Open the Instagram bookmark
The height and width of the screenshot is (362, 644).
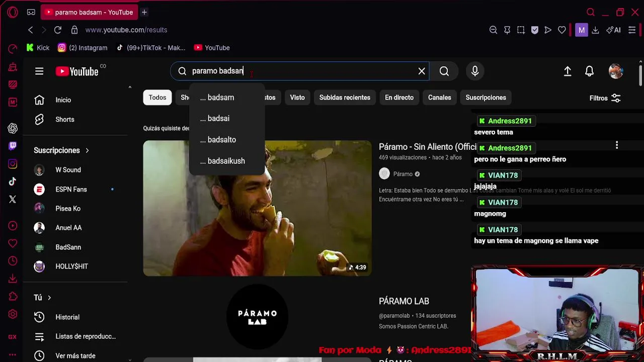pos(83,48)
